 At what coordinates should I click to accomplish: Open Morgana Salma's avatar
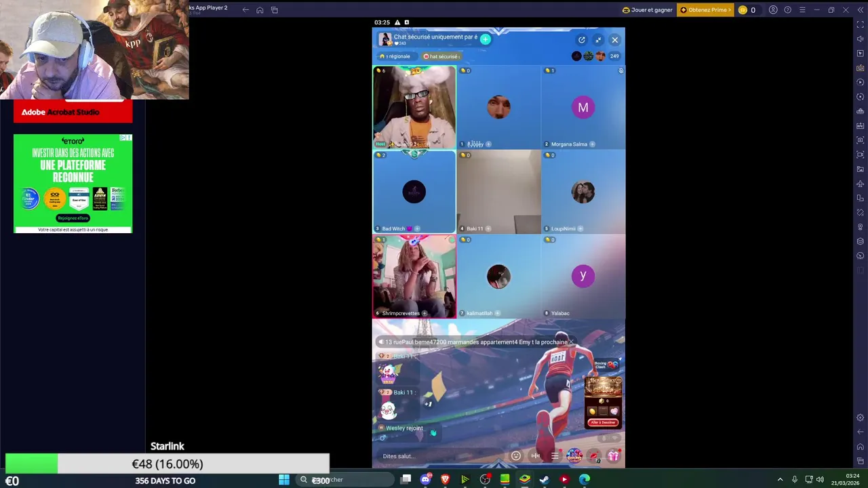coord(583,107)
